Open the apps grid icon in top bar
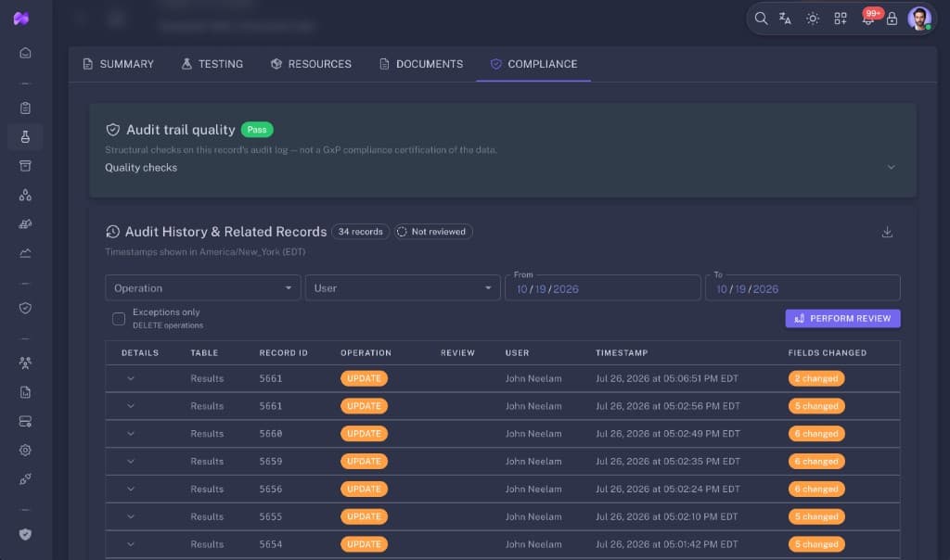 pos(841,19)
